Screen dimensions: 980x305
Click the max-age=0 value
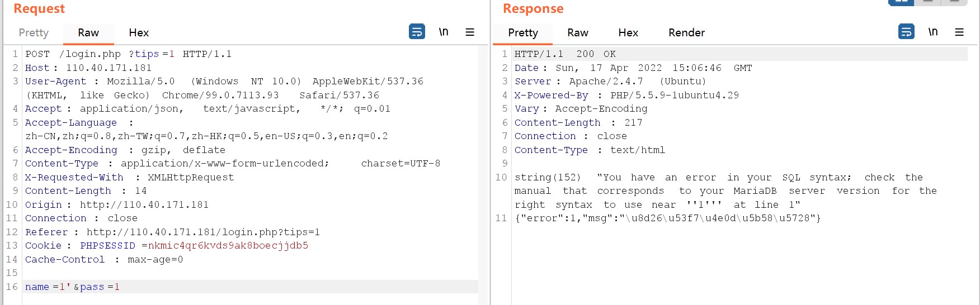pos(155,259)
